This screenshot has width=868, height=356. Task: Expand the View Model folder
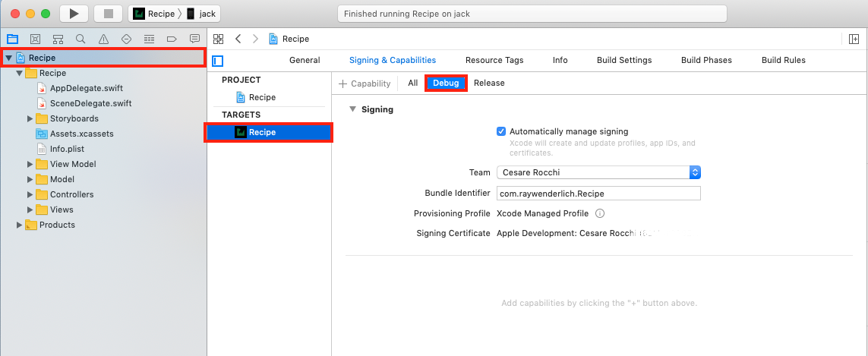click(30, 164)
